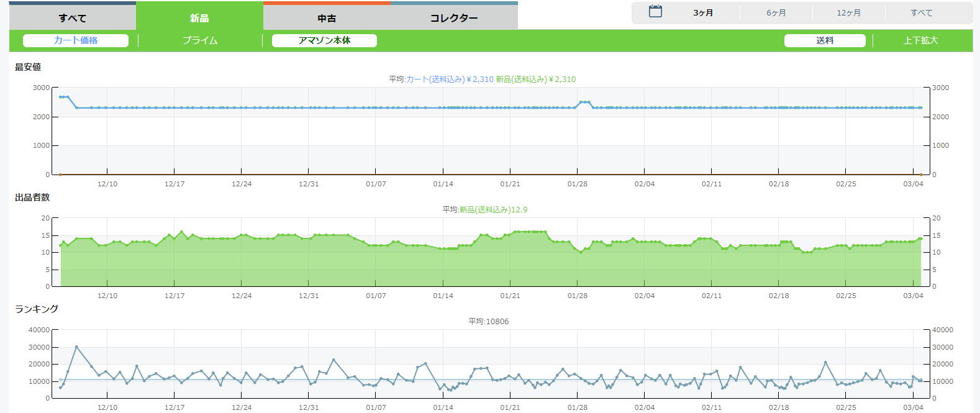980x413 pixels.
Task: Toggle the 送料 shipping option
Action: pos(825,40)
